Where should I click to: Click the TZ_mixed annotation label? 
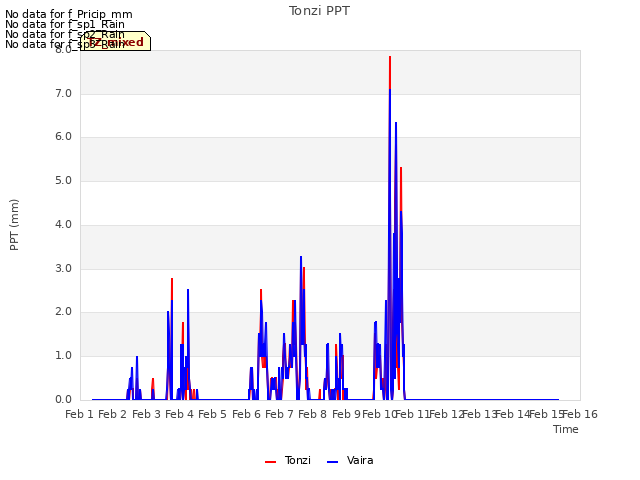[116, 41]
